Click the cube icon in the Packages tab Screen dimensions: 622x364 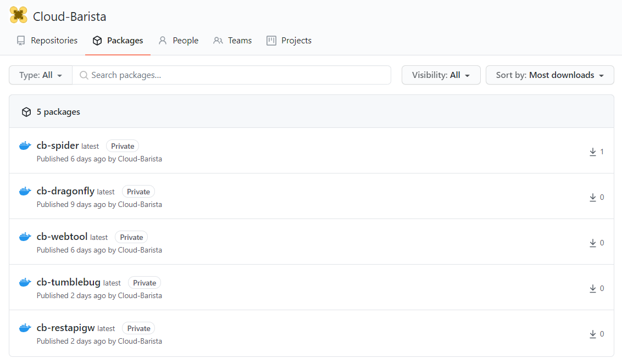pos(97,41)
